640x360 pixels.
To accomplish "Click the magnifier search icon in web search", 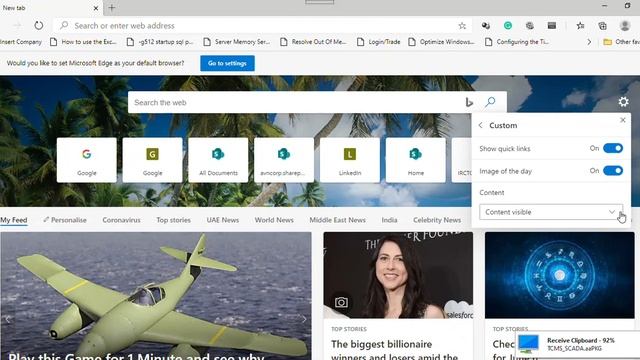I will pos(490,102).
